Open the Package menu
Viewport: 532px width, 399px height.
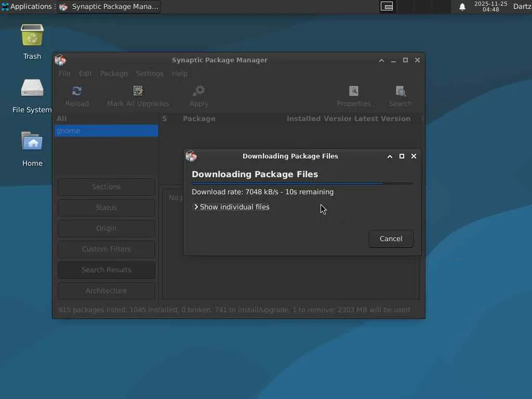point(114,73)
